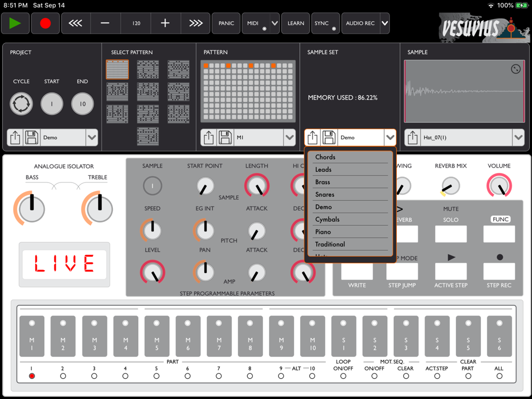Click the Volume knob
This screenshot has width=532, height=399.
click(499, 186)
